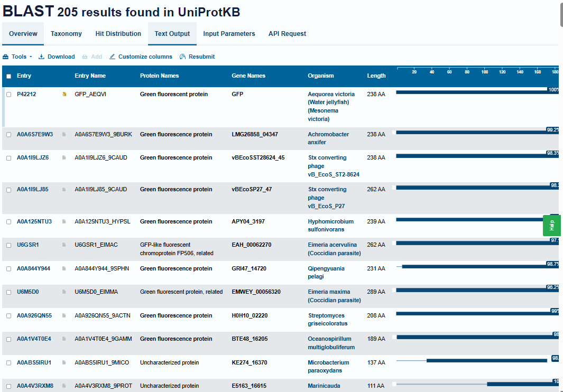
Task: Switch to the Overview tab
Action: [23, 34]
